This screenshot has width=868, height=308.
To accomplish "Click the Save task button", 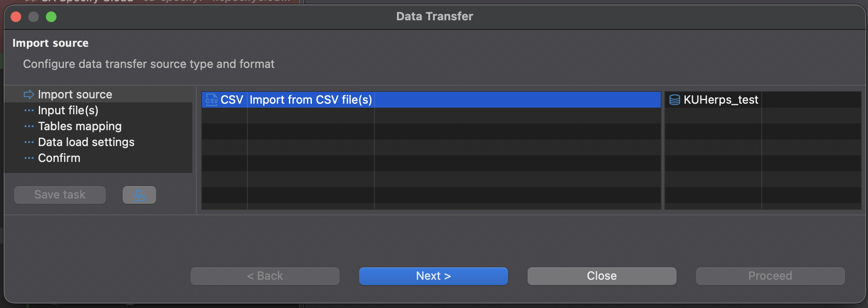I will pyautogui.click(x=60, y=195).
